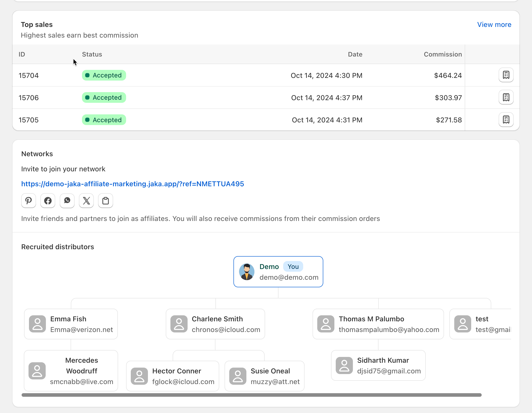Open the affiliate referral URL link
Screen dimensions: 532x413
(133, 184)
